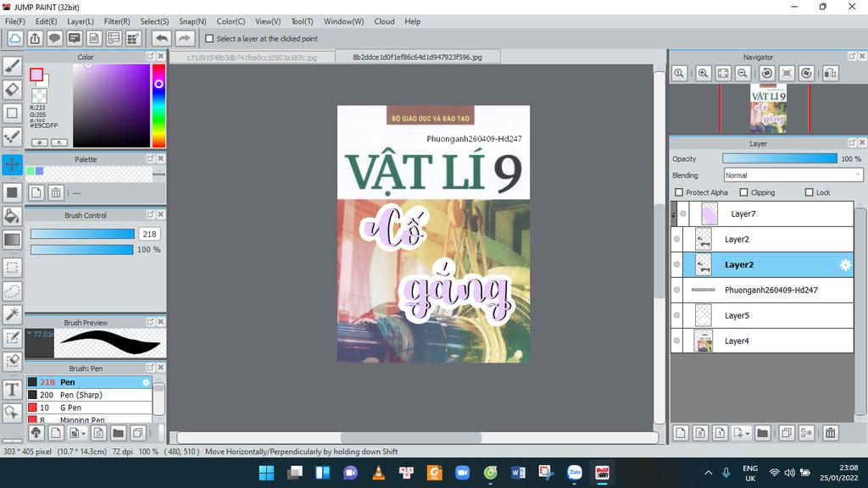This screenshot has width=868, height=488.
Task: Click the Redo arrow
Action: (184, 39)
